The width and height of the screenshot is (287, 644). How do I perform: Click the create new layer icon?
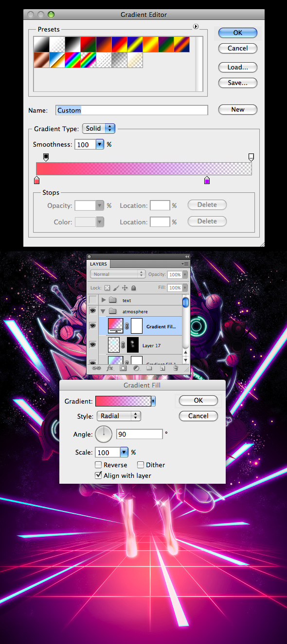[x=162, y=369]
